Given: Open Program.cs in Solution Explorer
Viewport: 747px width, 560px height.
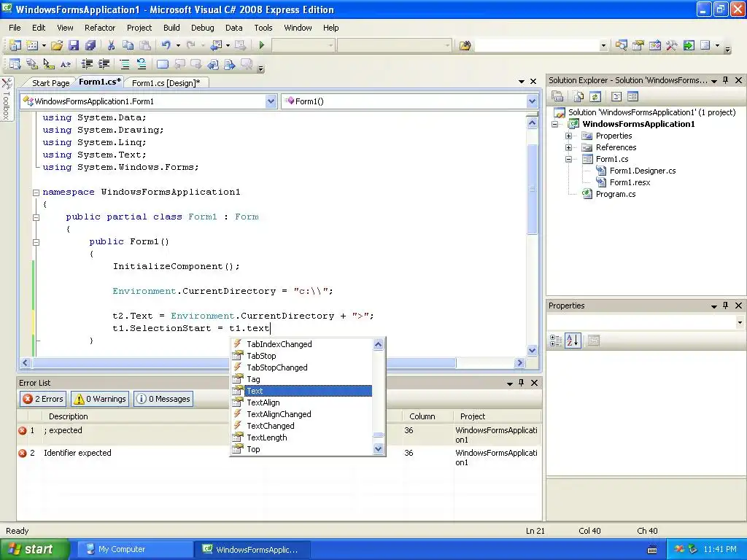Looking at the screenshot, I should [616, 194].
